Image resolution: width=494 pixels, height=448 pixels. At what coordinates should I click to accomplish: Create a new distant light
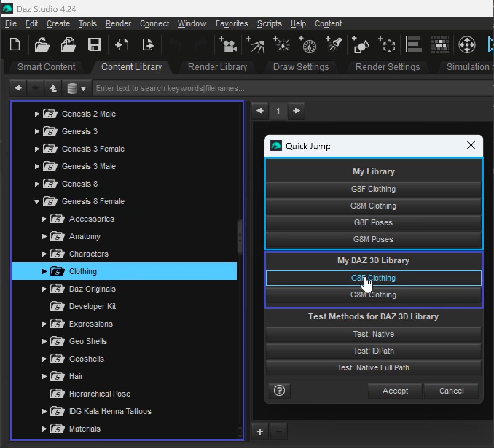[x=255, y=44]
